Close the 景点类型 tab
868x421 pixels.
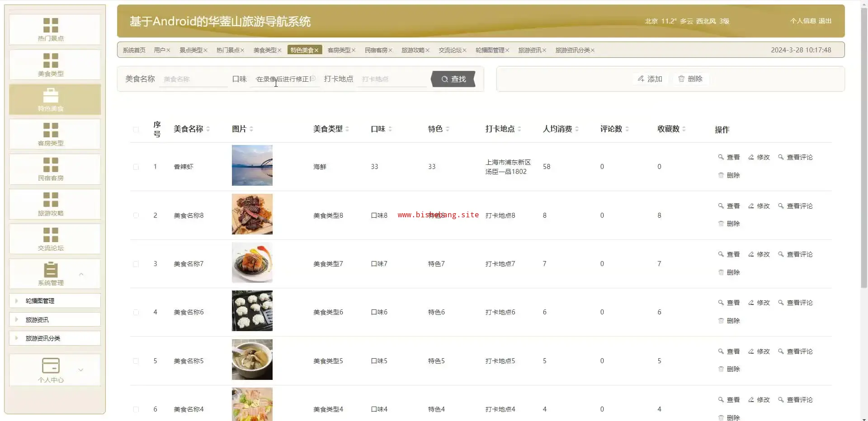point(205,50)
